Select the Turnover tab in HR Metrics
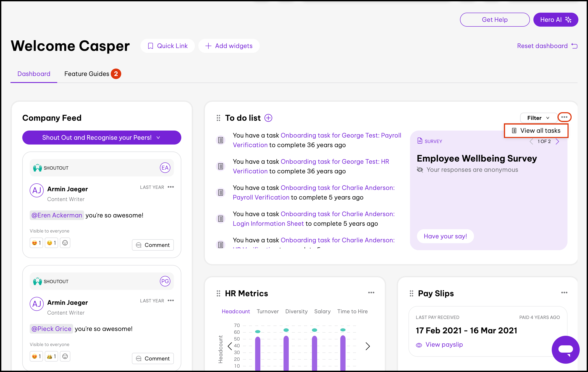The height and width of the screenshot is (372, 588). pos(267,311)
